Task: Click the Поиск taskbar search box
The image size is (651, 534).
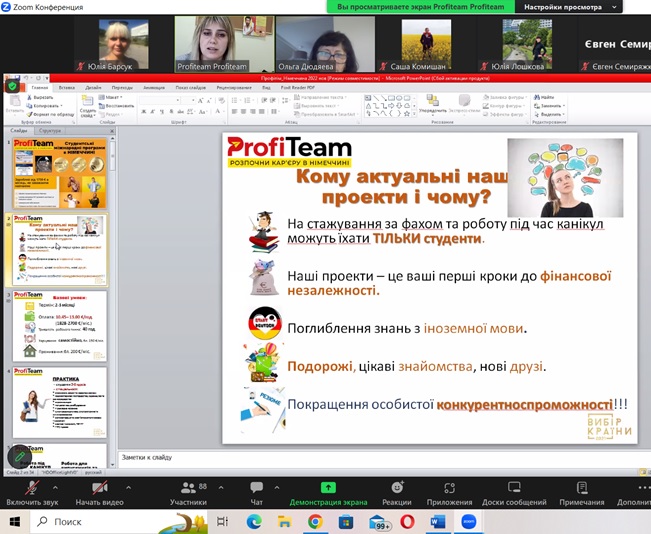Action: coord(118,522)
